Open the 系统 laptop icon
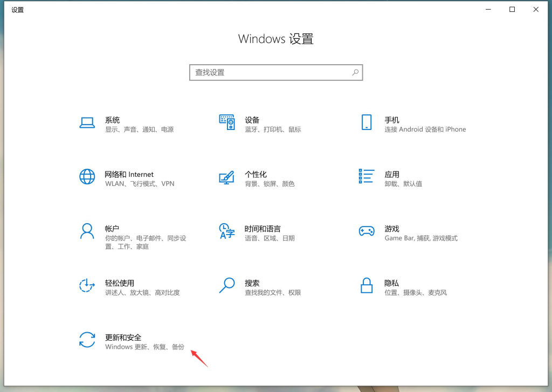The image size is (552, 392). click(87, 123)
